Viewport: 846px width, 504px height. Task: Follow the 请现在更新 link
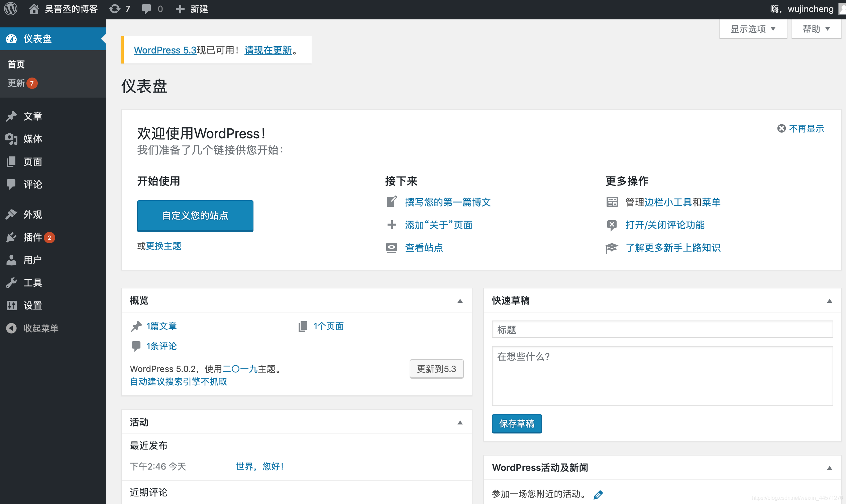click(x=268, y=50)
